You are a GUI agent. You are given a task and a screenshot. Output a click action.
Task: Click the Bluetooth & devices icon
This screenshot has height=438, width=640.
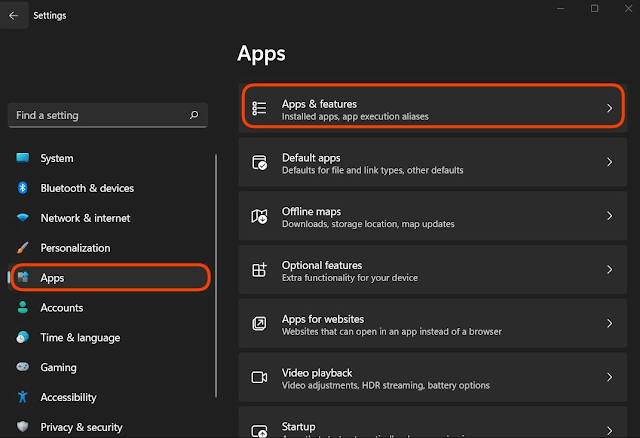click(x=22, y=188)
